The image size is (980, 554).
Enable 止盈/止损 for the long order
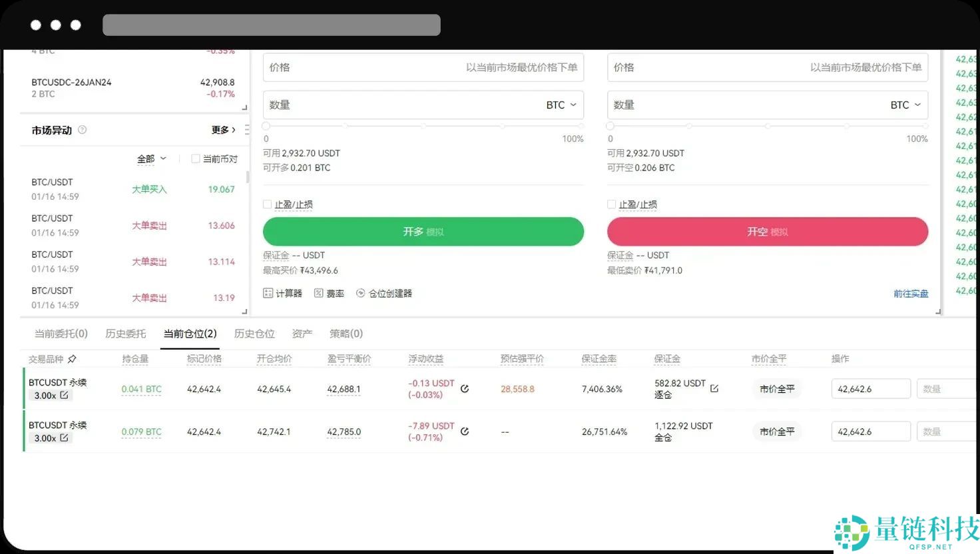[267, 204]
